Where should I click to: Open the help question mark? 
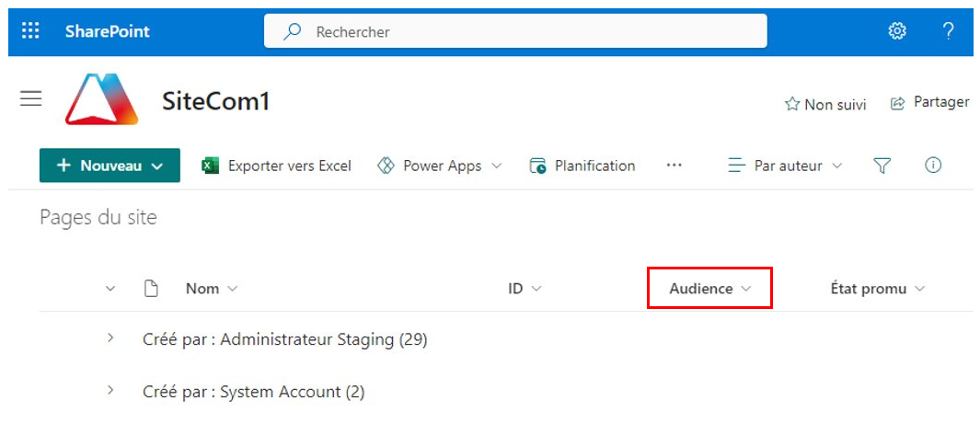click(x=948, y=31)
